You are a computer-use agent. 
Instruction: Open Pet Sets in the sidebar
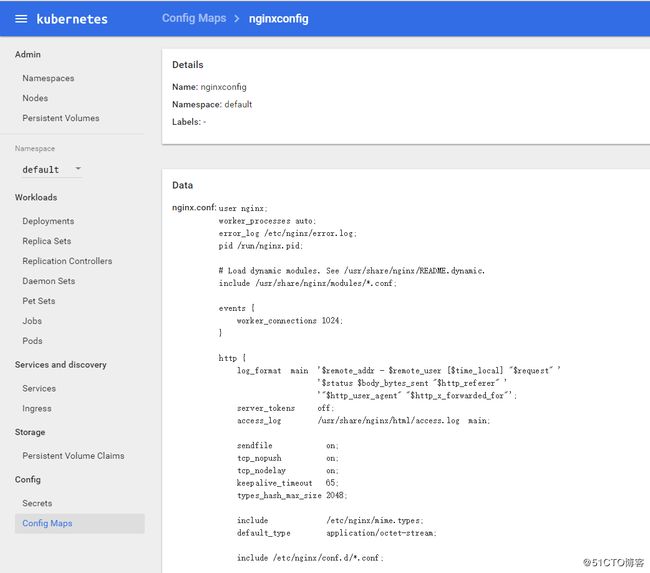click(39, 301)
